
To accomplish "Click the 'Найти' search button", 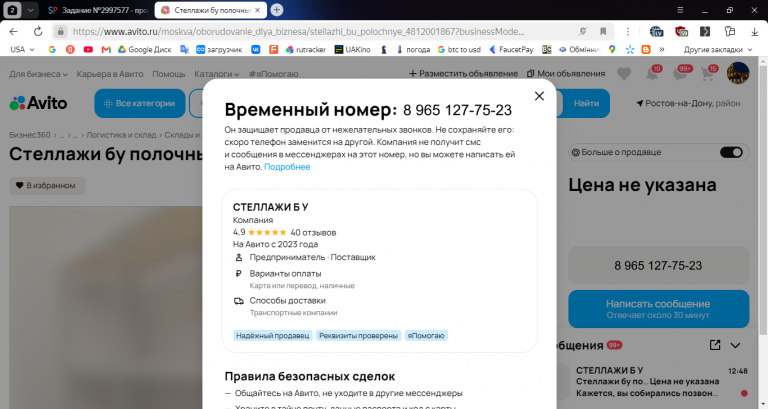I will pyautogui.click(x=586, y=103).
